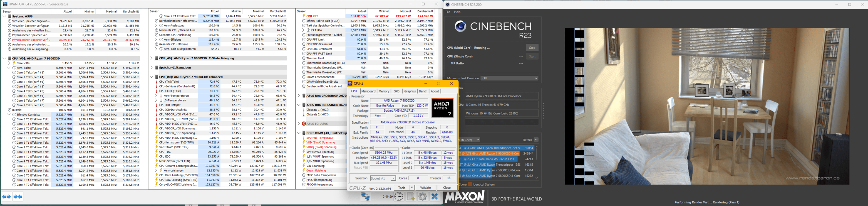Screen dimensions: 868x206
Task: Open HWiNFO sensor settings gear icon
Action: click(x=423, y=197)
